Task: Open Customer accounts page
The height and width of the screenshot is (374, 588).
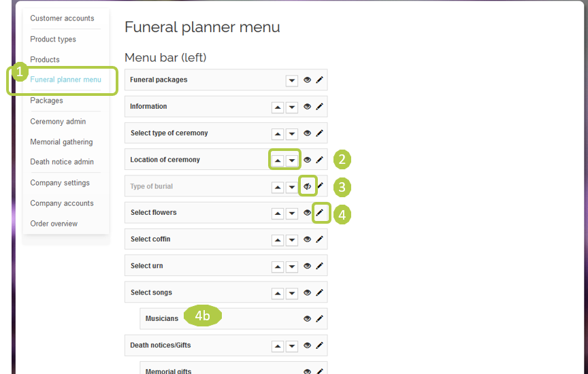Action: click(x=62, y=18)
